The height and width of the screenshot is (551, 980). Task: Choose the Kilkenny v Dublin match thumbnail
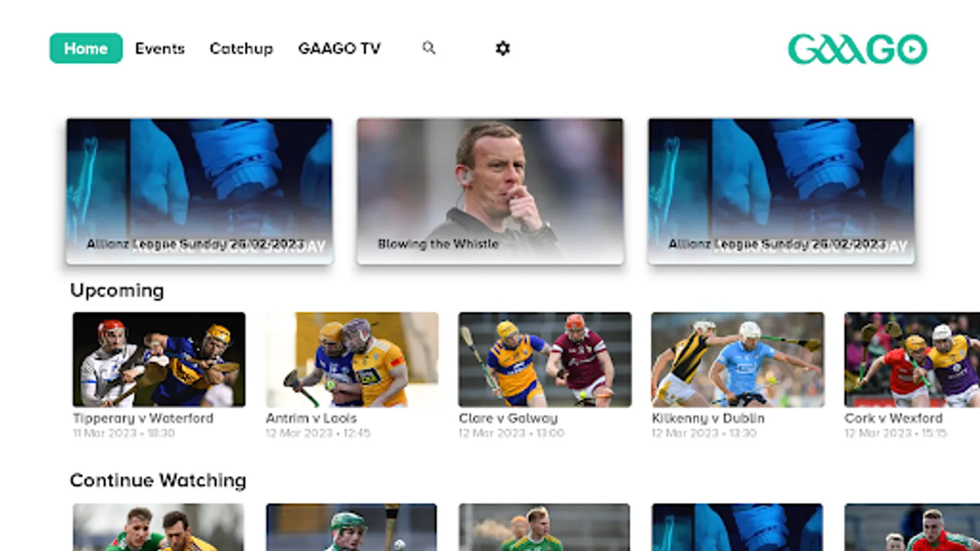738,359
